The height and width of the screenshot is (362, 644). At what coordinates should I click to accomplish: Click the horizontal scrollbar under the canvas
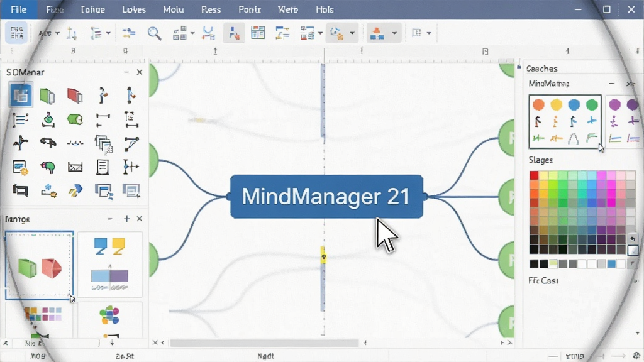coord(265,343)
